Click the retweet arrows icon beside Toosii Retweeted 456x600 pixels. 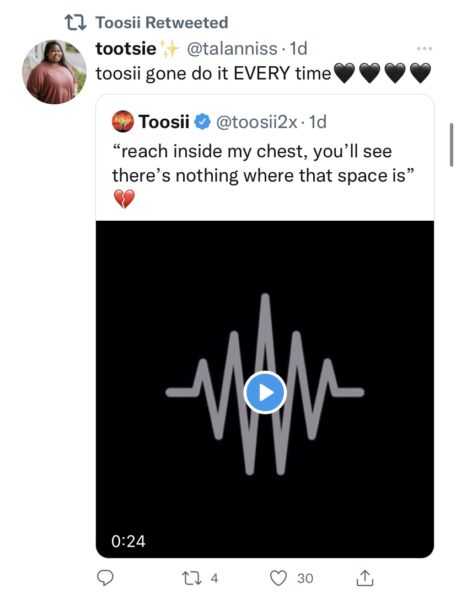[x=76, y=23]
